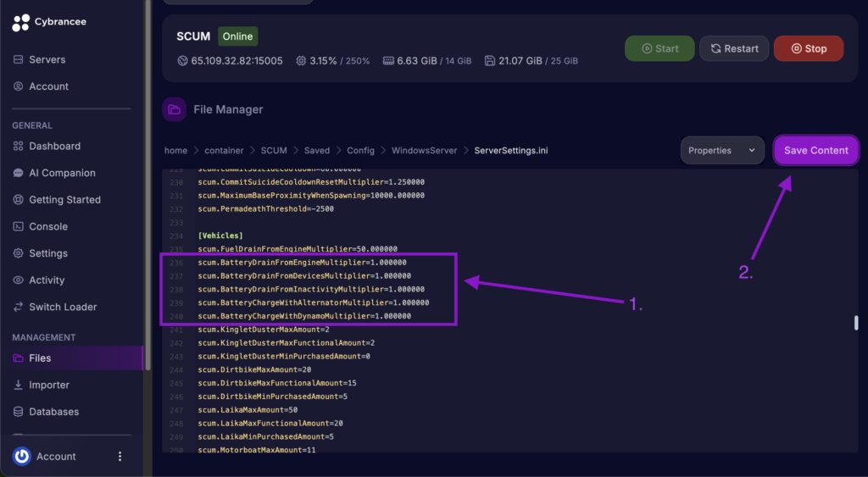Click server address 65.109.32.82:15005

point(236,61)
